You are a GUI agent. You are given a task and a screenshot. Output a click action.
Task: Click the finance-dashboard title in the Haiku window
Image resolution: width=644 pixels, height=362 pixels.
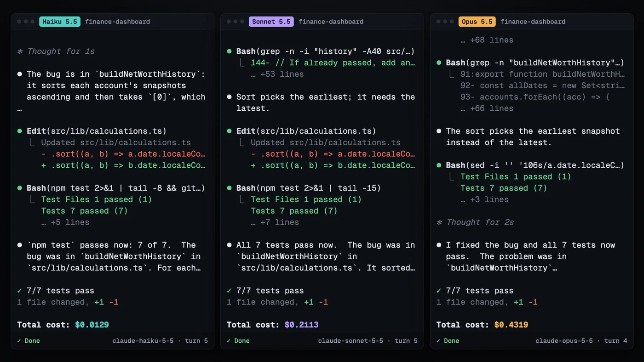[117, 22]
